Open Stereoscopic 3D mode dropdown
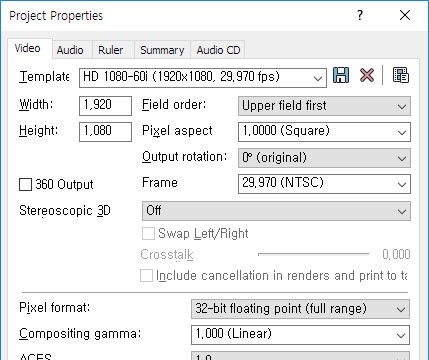 pyautogui.click(x=276, y=211)
